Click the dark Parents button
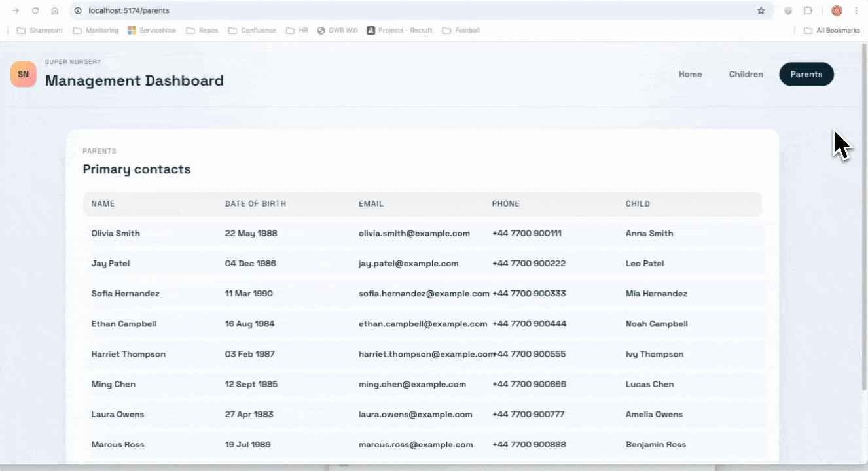This screenshot has width=868, height=471. [x=806, y=74]
